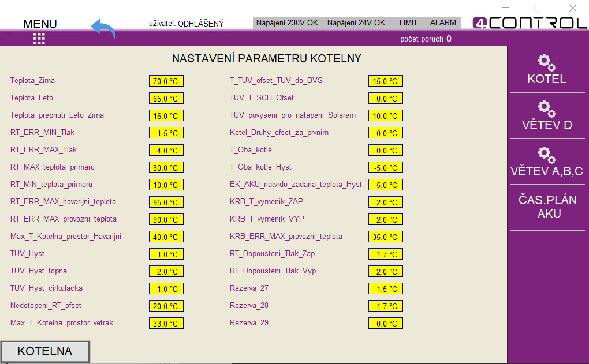
Task: Edit RT_ERR_MAX_havarijni_teplota value
Action: 166,202
